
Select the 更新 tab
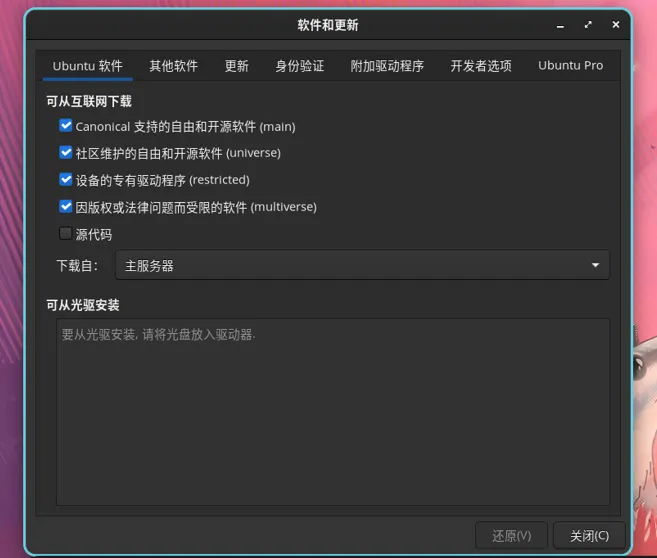(x=236, y=66)
